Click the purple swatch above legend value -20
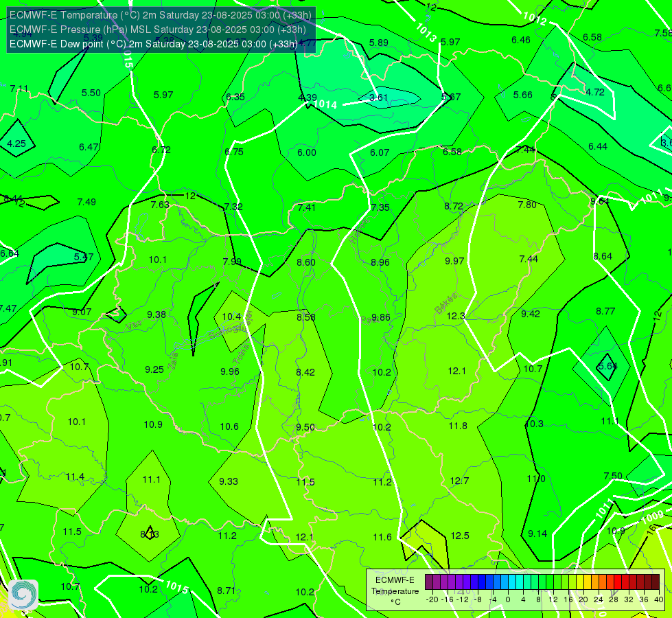 (429, 582)
